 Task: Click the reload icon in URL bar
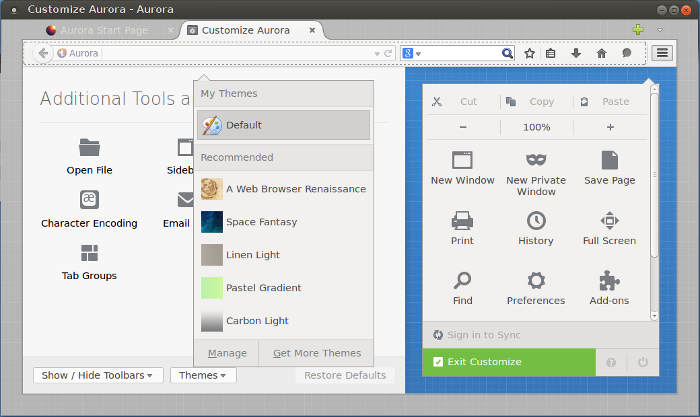click(388, 54)
